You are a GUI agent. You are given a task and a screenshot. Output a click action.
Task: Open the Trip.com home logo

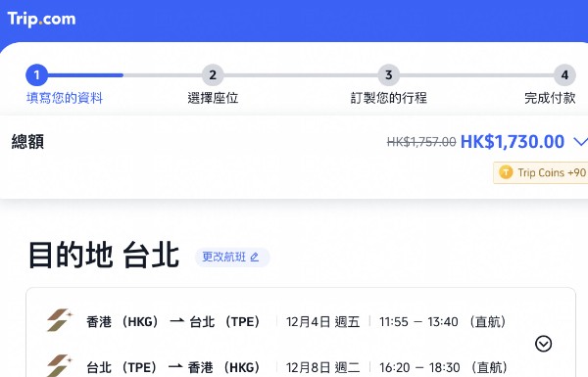41,19
